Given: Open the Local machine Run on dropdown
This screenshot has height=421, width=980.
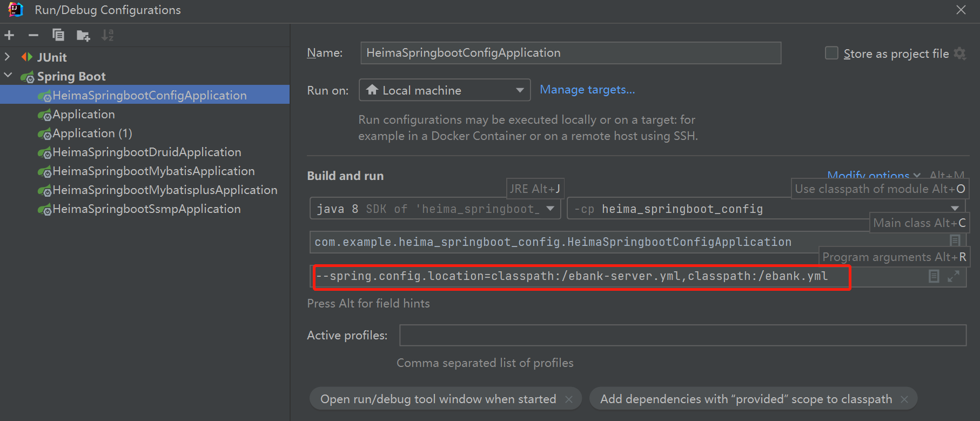Looking at the screenshot, I should tap(444, 90).
